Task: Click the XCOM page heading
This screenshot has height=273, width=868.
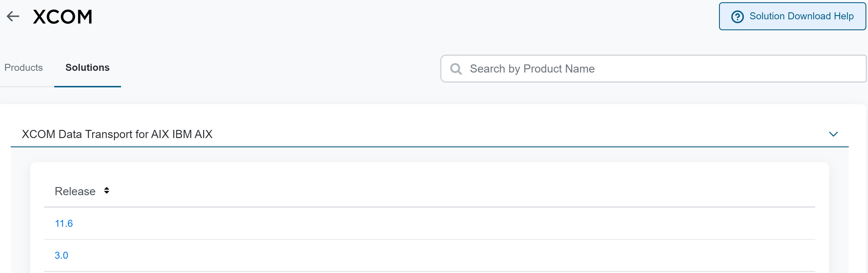Action: click(63, 17)
